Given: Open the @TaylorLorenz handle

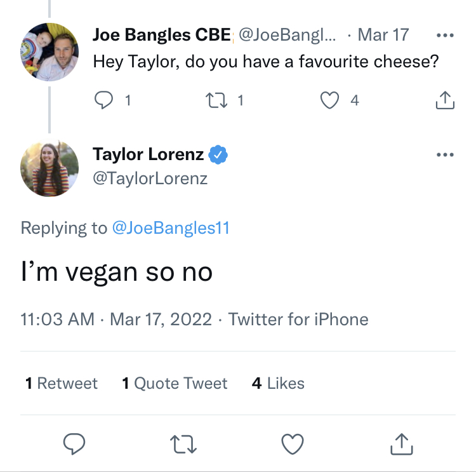Looking at the screenshot, I should click(x=150, y=179).
